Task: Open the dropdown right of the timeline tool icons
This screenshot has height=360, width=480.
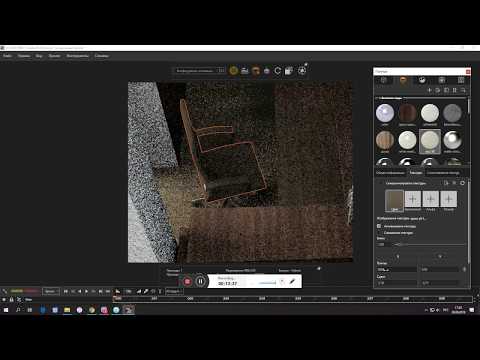Action: coord(174,291)
